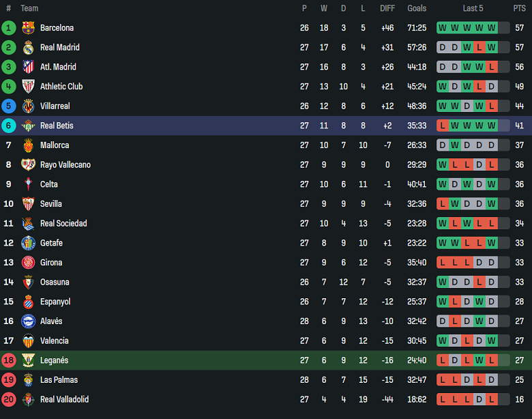Click the Atl. Madrid crest icon
This screenshot has width=532, height=419.
click(28, 67)
